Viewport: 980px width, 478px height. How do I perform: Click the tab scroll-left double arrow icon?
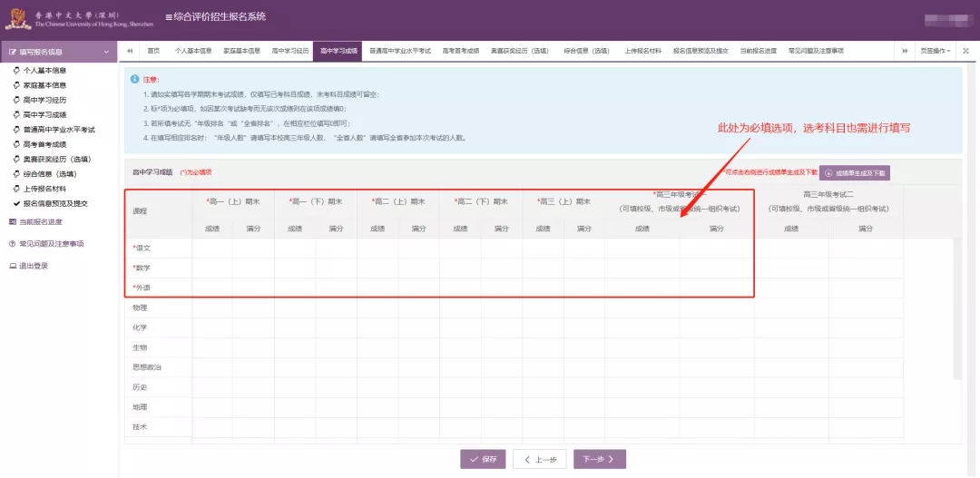click(130, 51)
